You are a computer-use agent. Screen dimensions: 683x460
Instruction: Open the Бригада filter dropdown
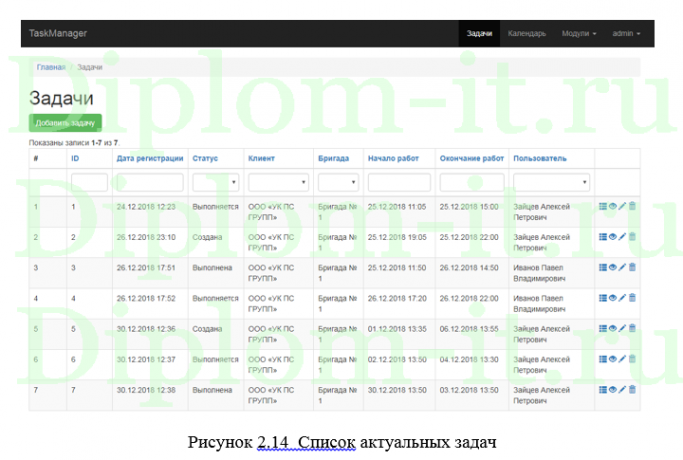coord(338,182)
